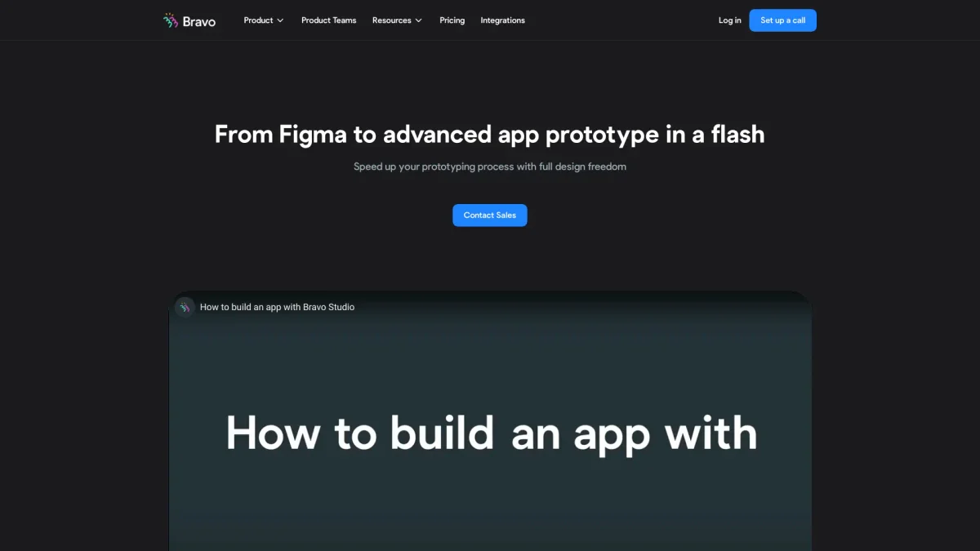The width and height of the screenshot is (980, 551).
Task: Click the Bravo wordmark beside the logo
Action: click(x=199, y=21)
